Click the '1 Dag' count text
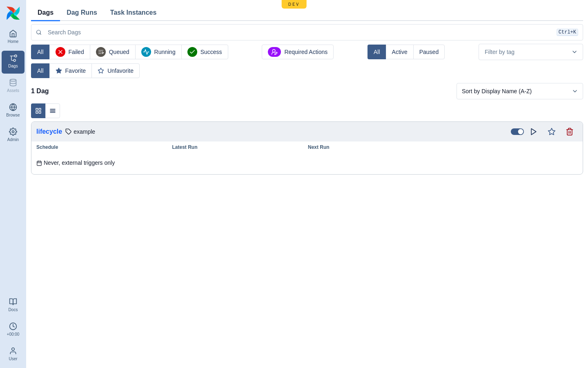 [x=40, y=91]
